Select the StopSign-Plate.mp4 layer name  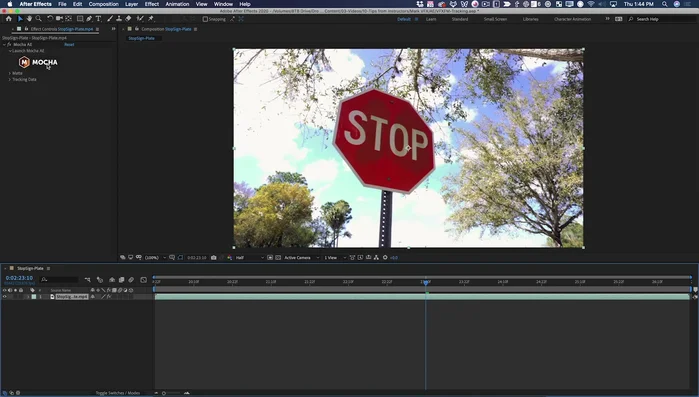[71, 297]
